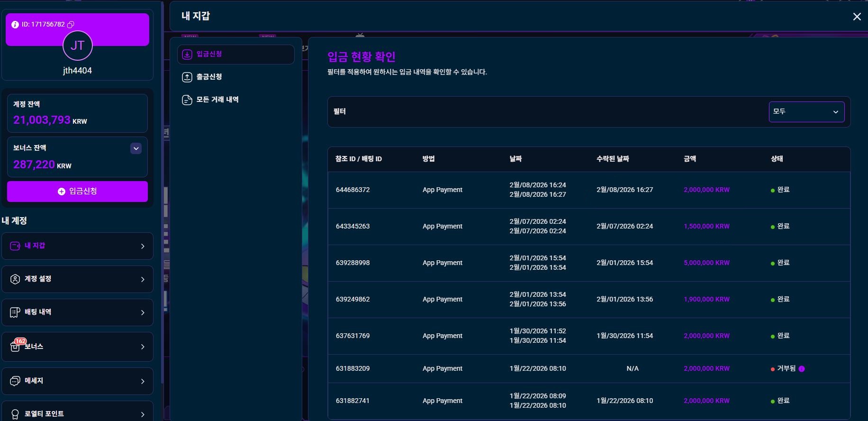
Task: Switch to the 출금신청 tab
Action: tap(209, 77)
